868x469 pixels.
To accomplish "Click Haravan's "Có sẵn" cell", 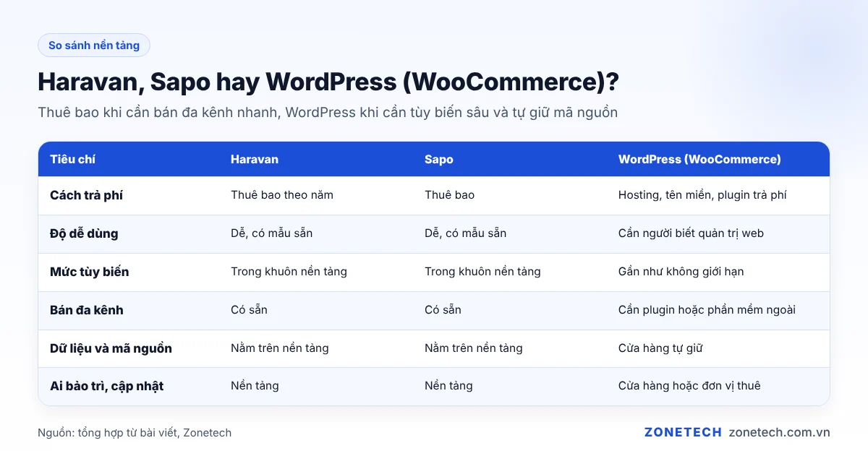I will click(250, 310).
